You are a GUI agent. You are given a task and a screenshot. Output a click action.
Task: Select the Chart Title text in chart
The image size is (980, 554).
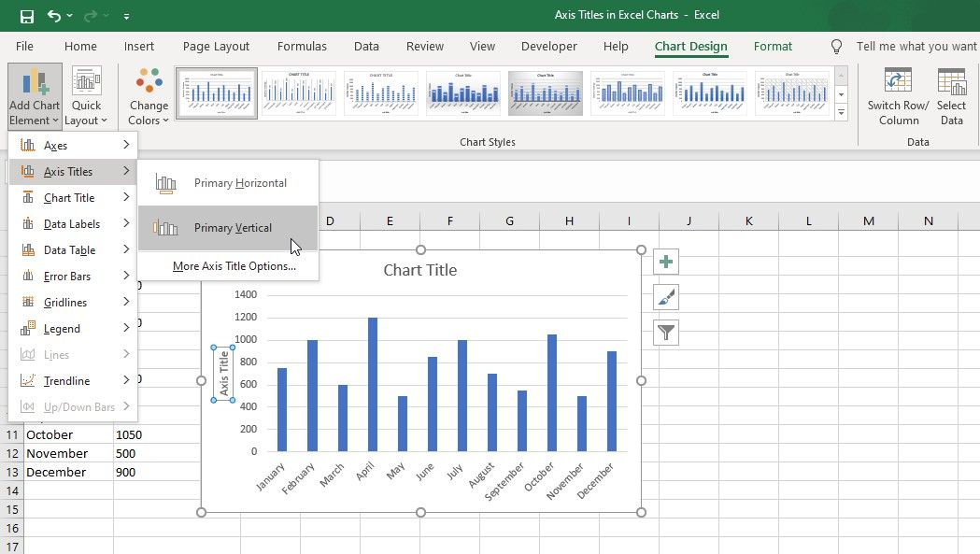pyautogui.click(x=420, y=270)
